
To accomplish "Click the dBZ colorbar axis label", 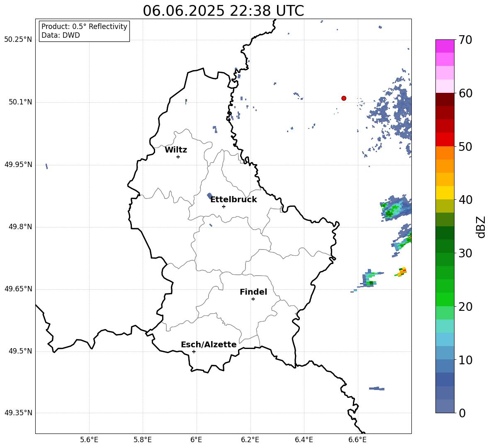I will point(481,227).
